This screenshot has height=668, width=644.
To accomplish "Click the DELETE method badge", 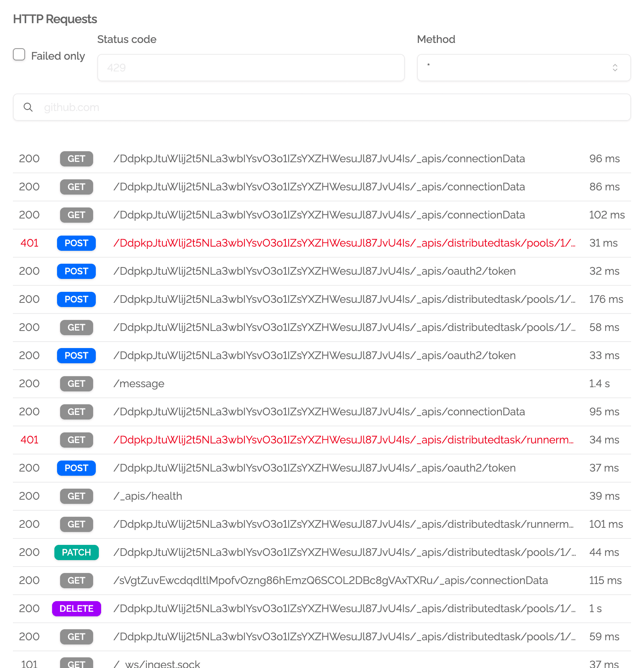I will coord(76,608).
